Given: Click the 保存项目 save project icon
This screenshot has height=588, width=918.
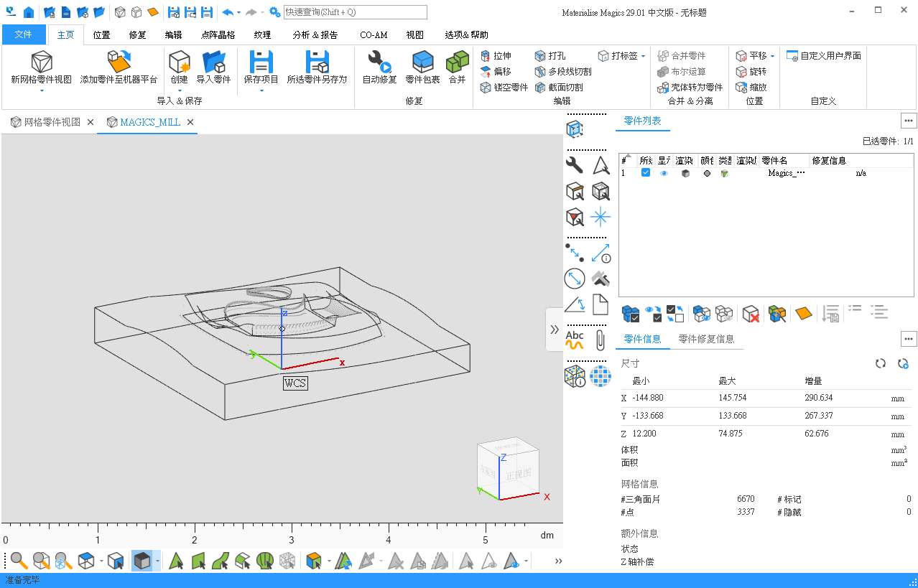Looking at the screenshot, I should (261, 62).
